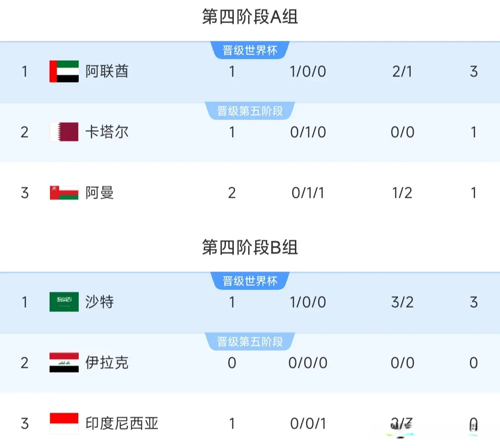
Task: Select the 阿曼 team name
Action: pos(100,192)
